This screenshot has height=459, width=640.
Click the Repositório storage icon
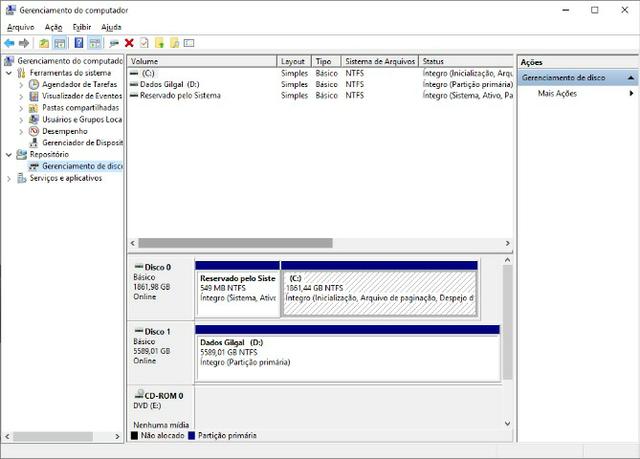click(x=22, y=154)
